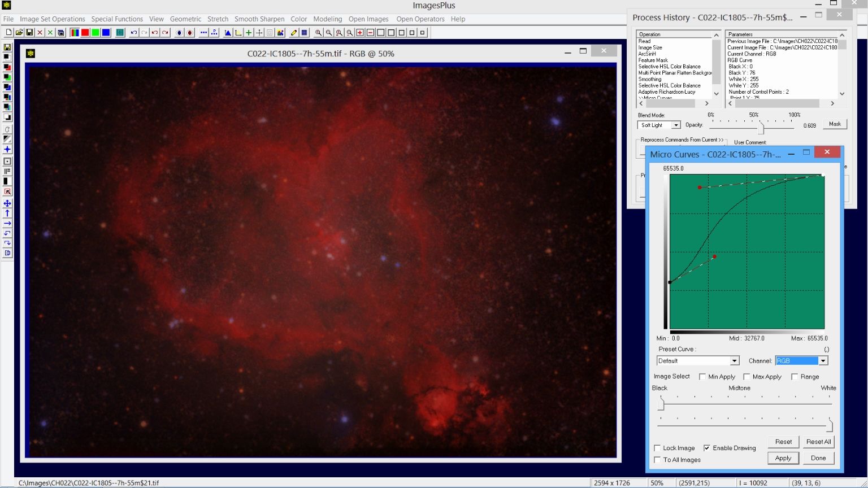This screenshot has width=868, height=488.
Task: Click the lower red curve control point
Action: [714, 257]
